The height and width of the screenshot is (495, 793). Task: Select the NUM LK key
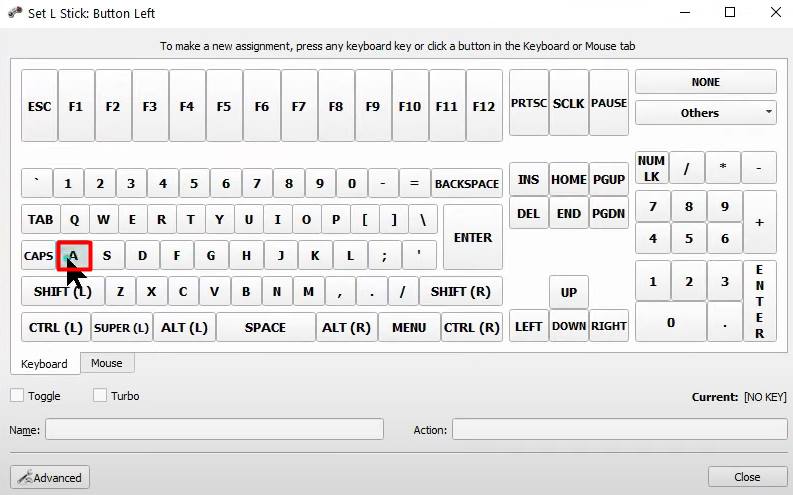click(x=651, y=168)
